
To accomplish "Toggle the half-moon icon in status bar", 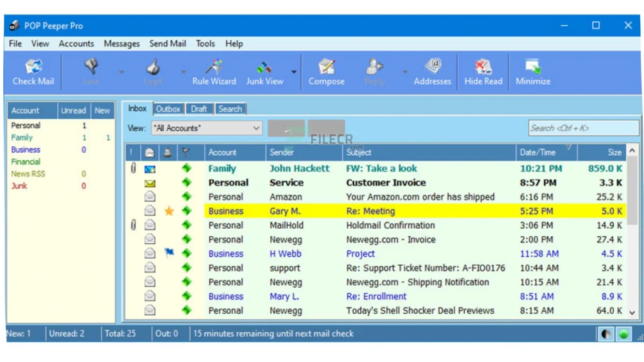I will (606, 334).
